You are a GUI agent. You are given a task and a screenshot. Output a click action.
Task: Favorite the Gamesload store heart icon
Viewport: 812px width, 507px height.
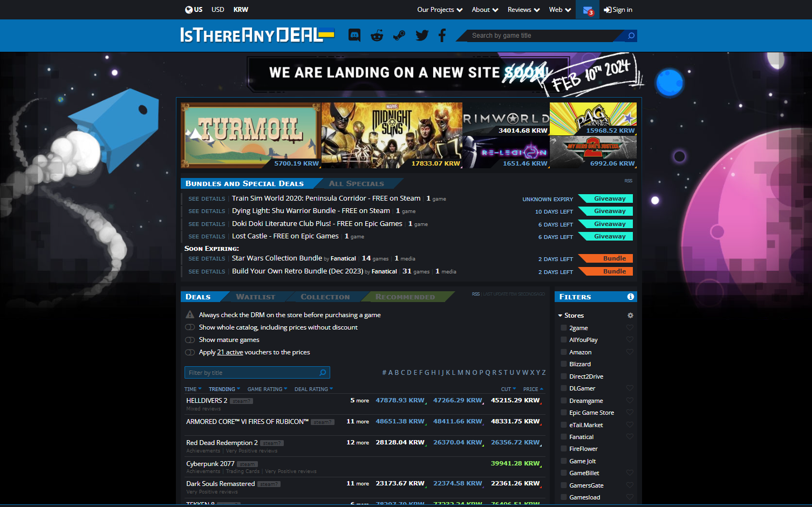[630, 497]
